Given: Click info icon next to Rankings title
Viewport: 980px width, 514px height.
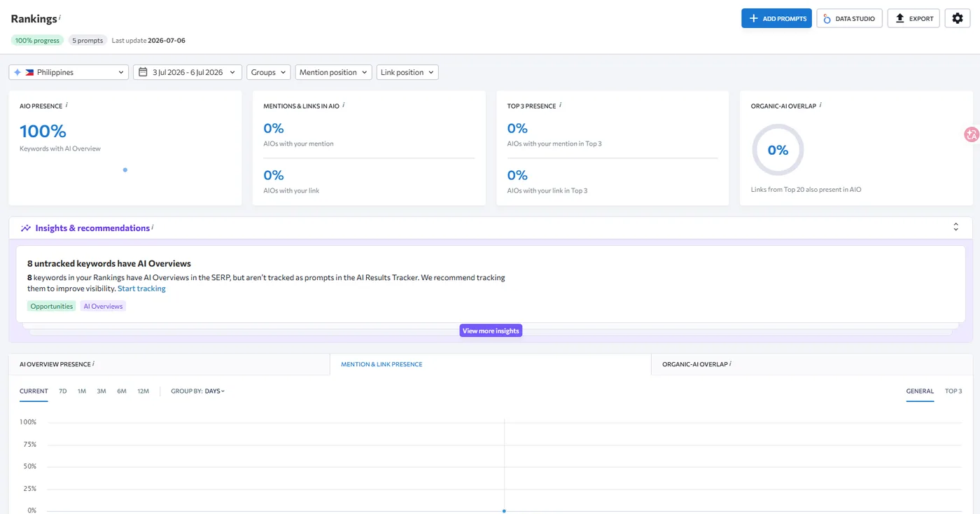Looking at the screenshot, I should coord(59,18).
